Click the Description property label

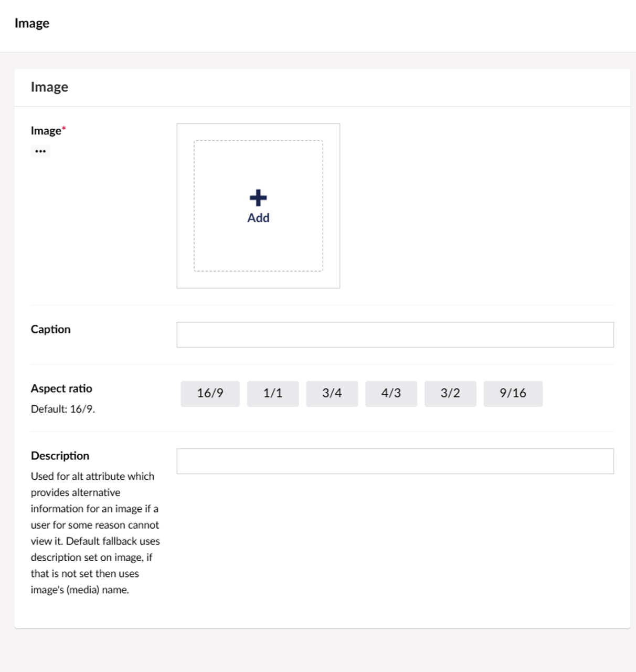60,456
